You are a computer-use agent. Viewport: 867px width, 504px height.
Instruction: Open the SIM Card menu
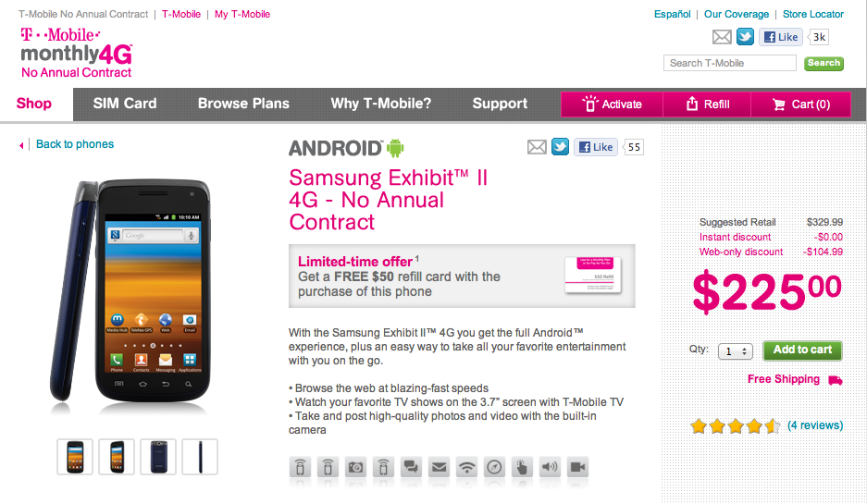125,104
